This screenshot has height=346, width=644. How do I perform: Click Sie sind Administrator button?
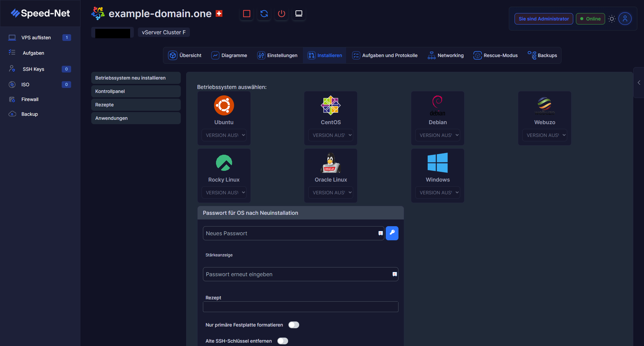click(x=544, y=19)
